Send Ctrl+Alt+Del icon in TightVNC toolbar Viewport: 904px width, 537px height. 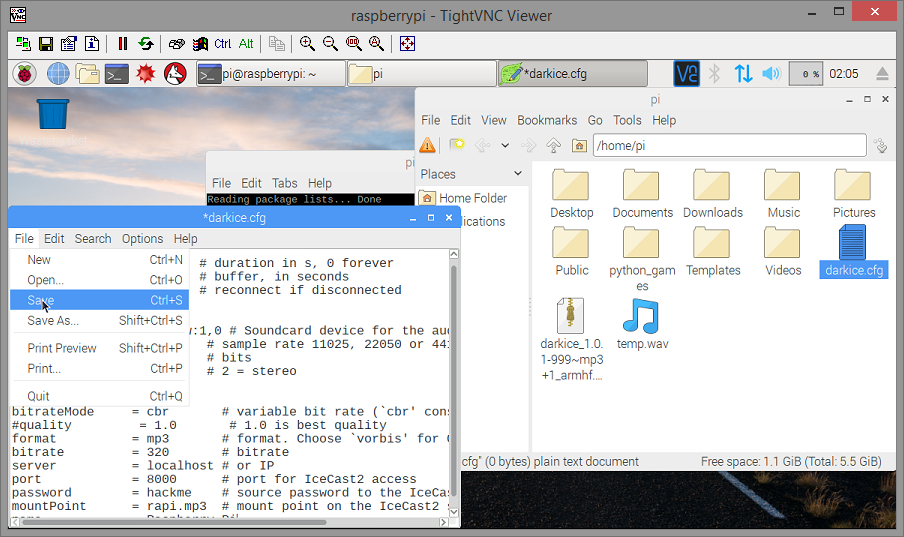176,44
